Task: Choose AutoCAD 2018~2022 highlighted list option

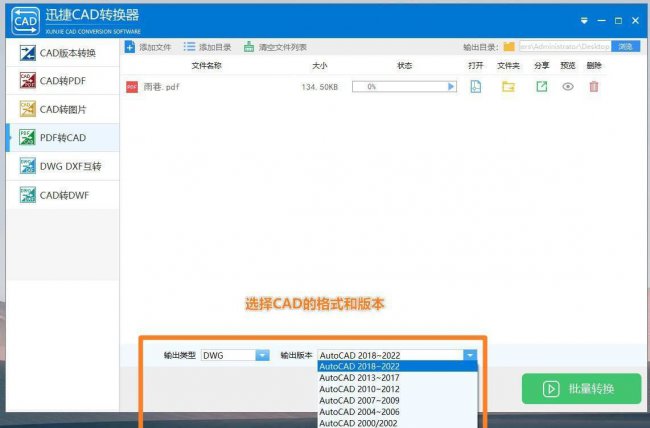Action: coord(398,367)
